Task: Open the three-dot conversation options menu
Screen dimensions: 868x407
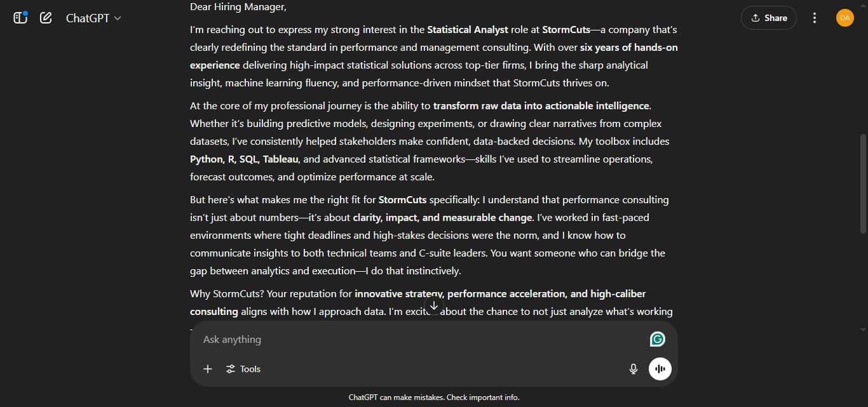Action: coord(815,18)
